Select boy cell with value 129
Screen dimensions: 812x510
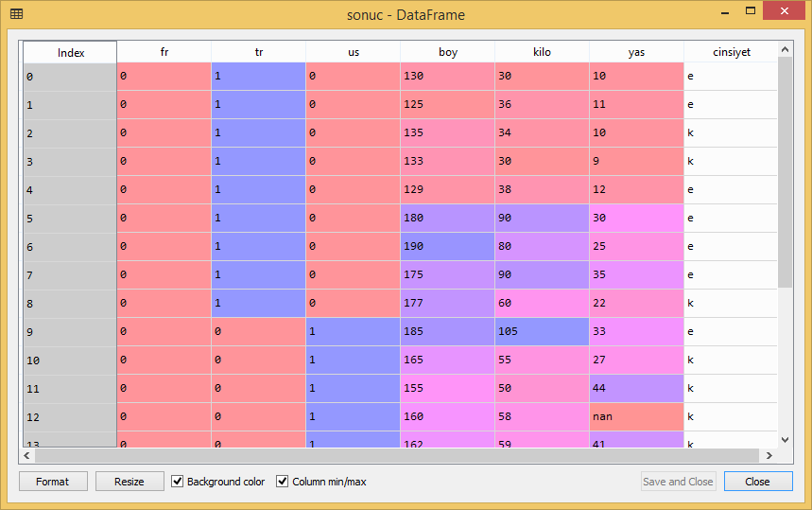[x=447, y=189]
